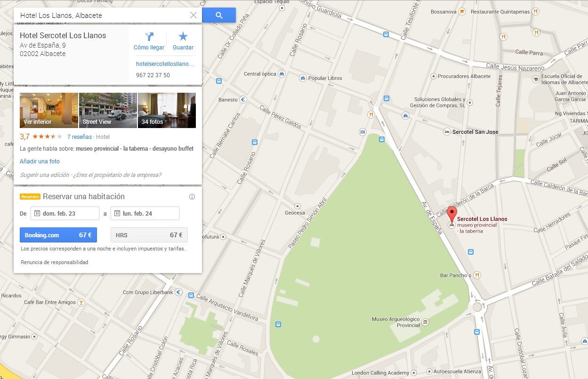Image resolution: width=588 pixels, height=379 pixels.
Task: Open check-out date lun. feb. 24
Action: point(145,213)
